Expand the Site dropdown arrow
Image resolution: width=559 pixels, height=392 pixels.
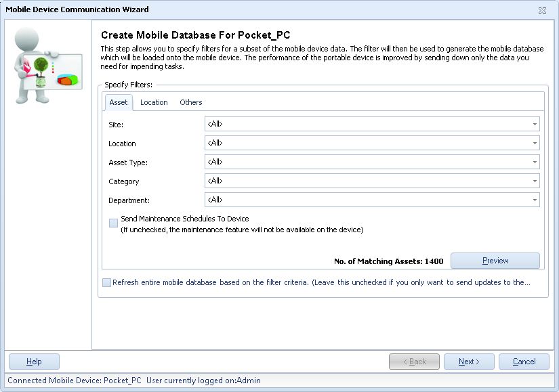[535, 125]
